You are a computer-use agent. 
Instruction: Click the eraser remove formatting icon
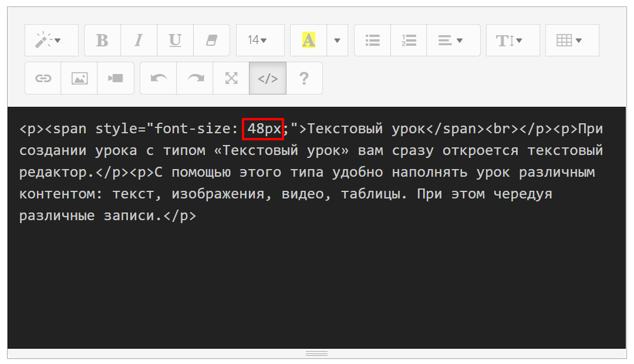click(x=211, y=41)
